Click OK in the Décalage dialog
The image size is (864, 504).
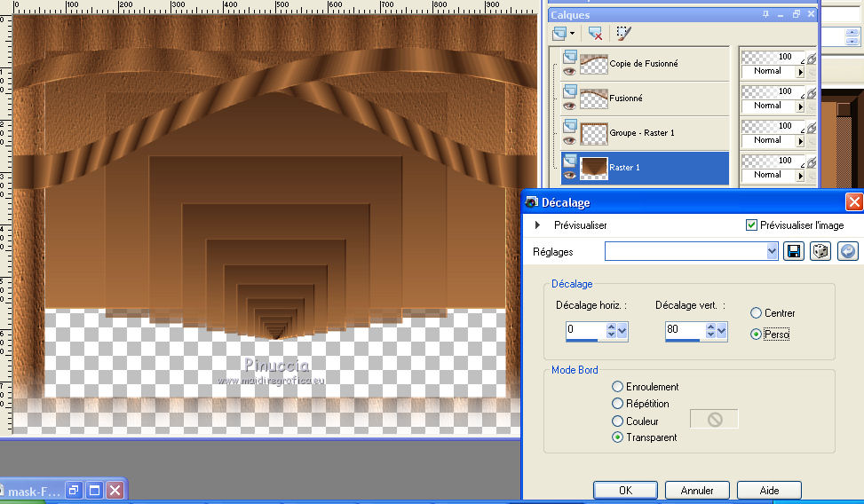tap(625, 490)
